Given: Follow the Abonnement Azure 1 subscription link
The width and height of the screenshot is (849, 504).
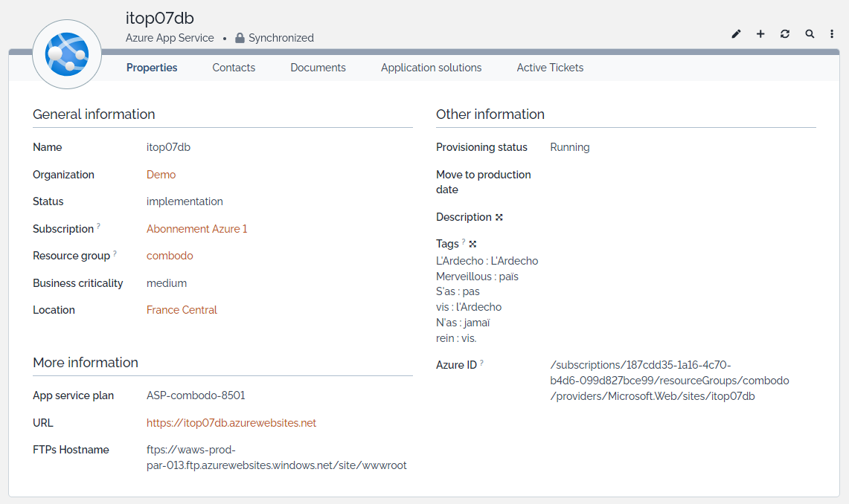Looking at the screenshot, I should 196,229.
